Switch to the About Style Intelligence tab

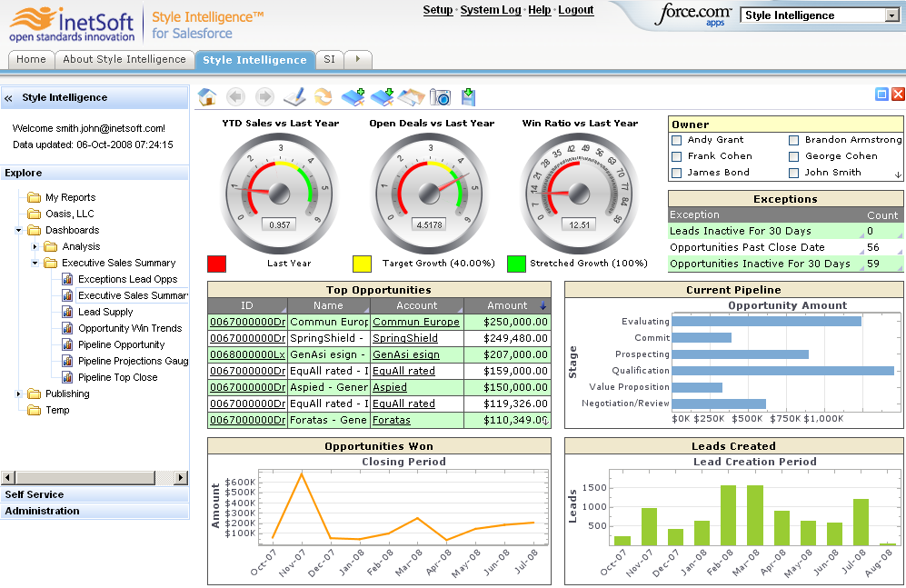click(x=124, y=59)
